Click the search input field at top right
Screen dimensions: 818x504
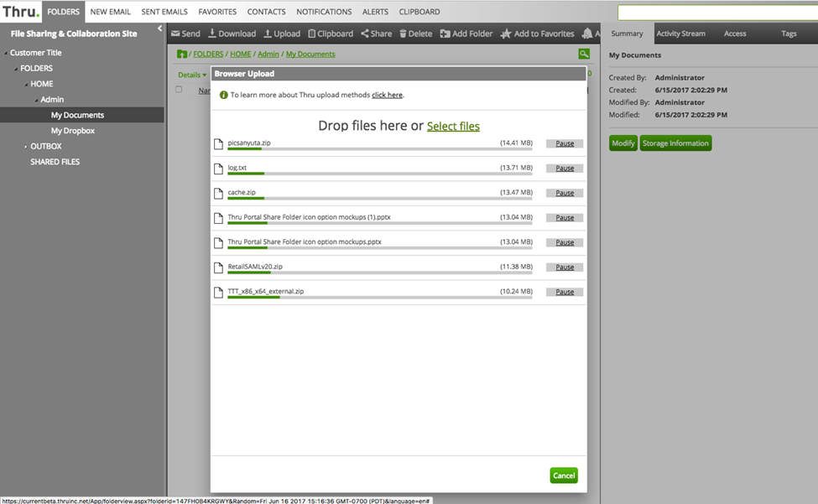click(x=717, y=13)
